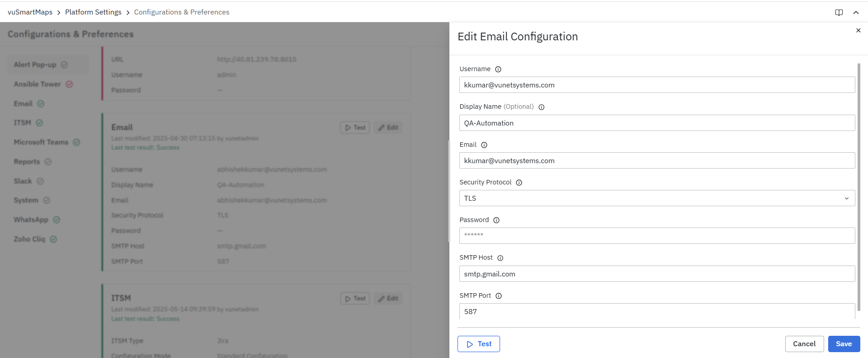Click the Display Name text field
The image size is (868, 358).
pyautogui.click(x=657, y=123)
